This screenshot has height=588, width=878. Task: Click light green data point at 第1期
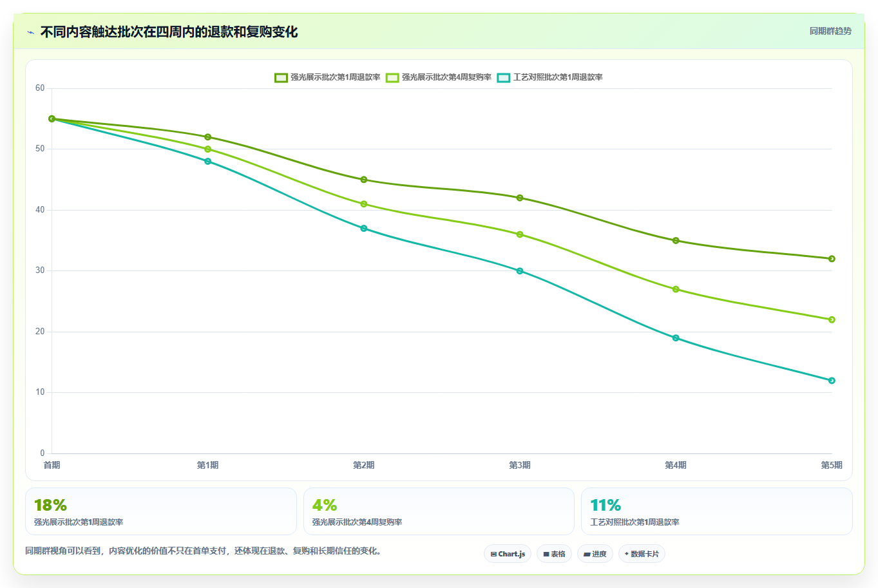[207, 149]
